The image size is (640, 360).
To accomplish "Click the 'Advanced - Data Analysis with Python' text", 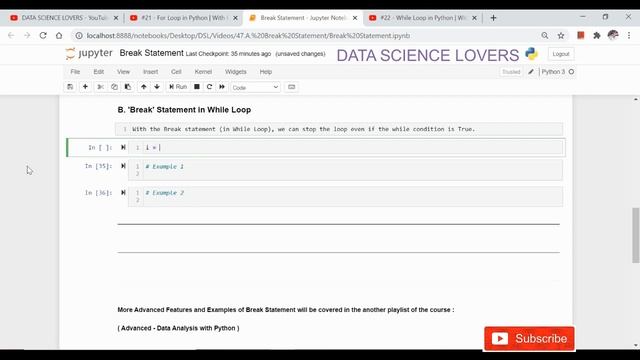I will click(x=178, y=328).
